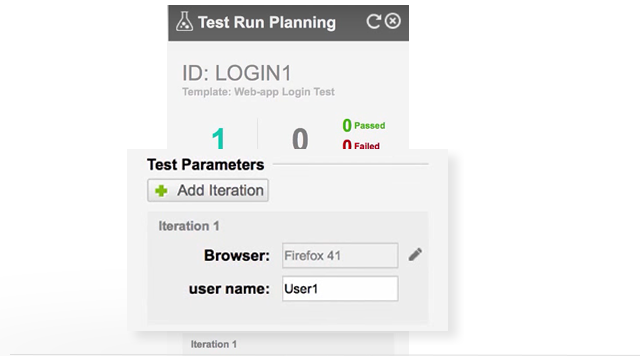
Task: Click 'Template: Web-app Login Test' text
Action: pos(258,92)
